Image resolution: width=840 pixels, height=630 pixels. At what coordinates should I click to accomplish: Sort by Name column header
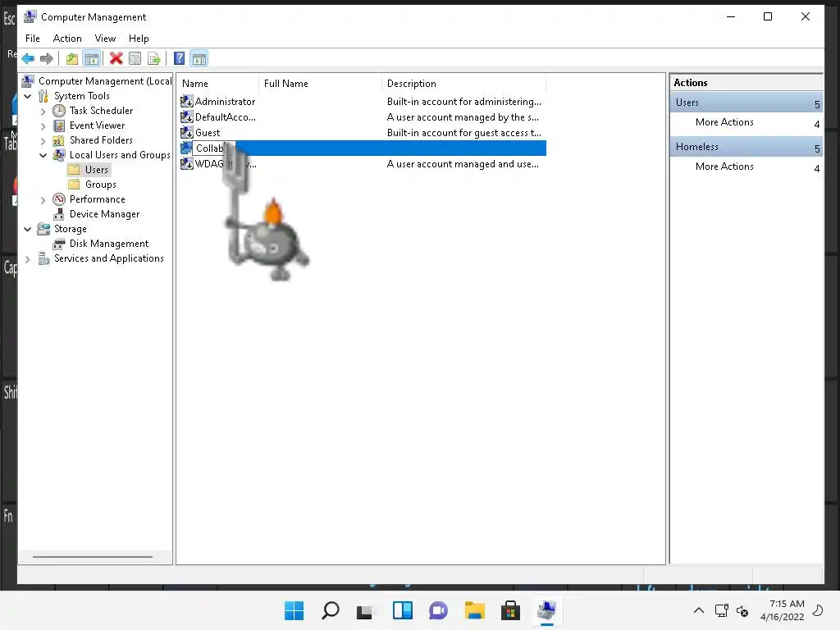click(217, 84)
